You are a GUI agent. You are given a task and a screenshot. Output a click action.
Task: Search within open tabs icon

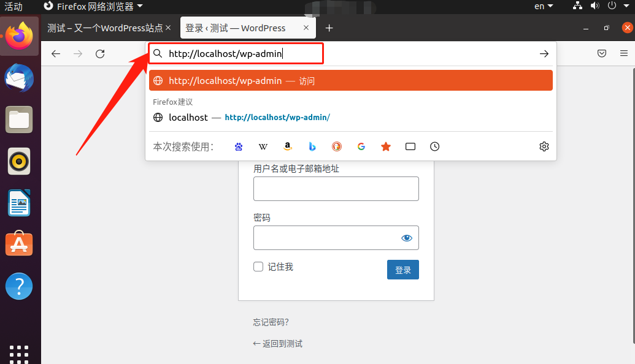(410, 146)
